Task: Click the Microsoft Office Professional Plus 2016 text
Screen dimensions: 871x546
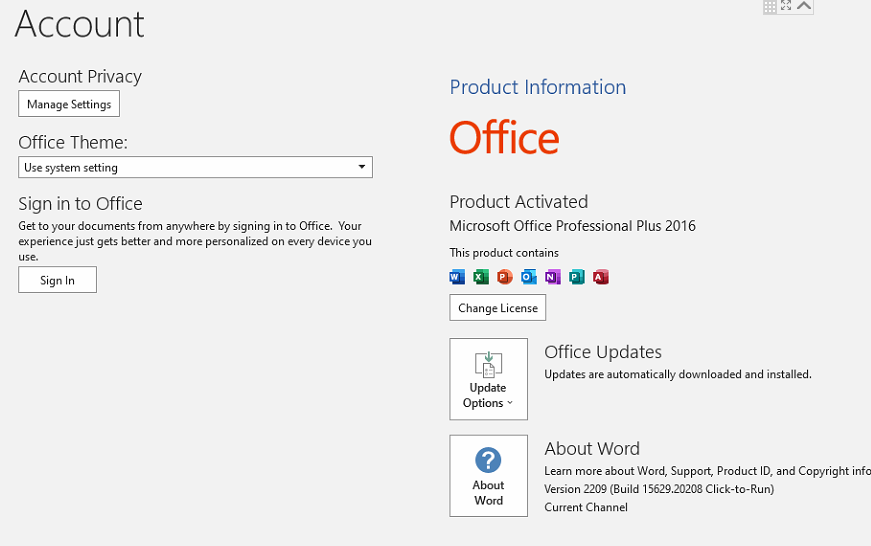Action: [x=572, y=226]
